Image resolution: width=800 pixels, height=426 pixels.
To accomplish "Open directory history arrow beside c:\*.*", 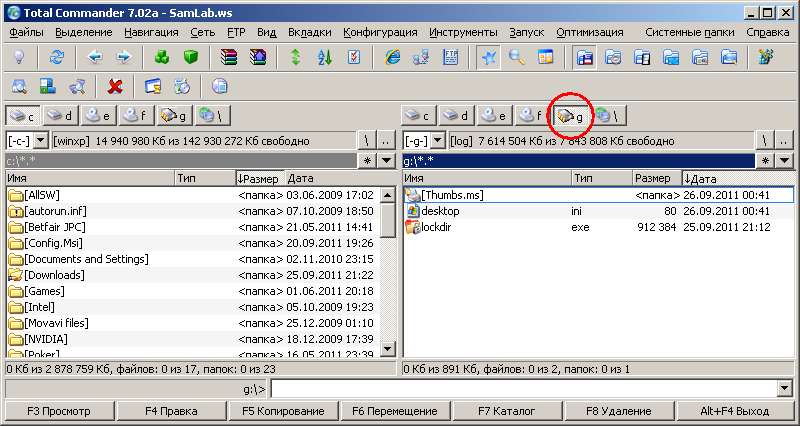I will click(x=387, y=161).
